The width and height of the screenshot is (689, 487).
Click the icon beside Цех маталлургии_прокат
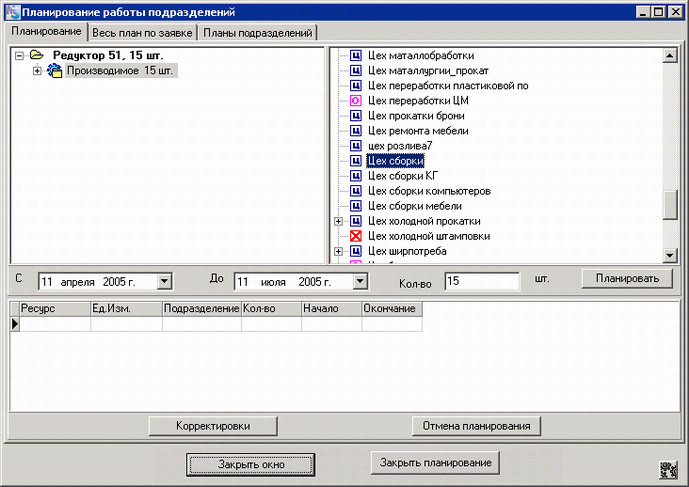[355, 71]
